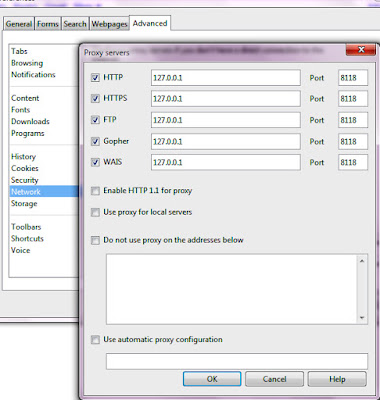Select Content in the preferences list
This screenshot has height=400, width=380.
25,98
